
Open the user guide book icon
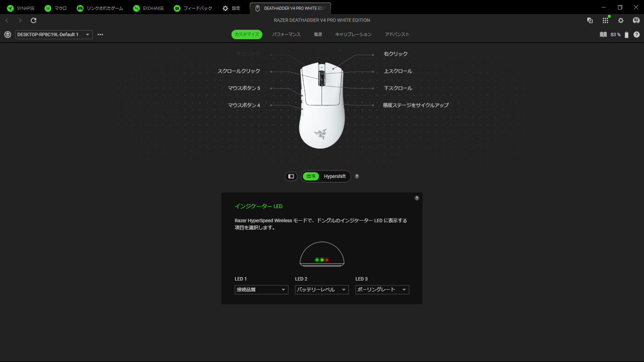(603, 35)
